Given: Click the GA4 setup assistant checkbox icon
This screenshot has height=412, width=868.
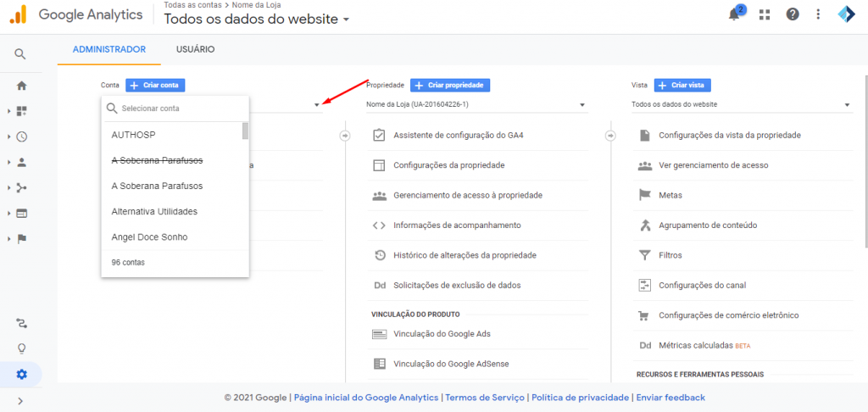Looking at the screenshot, I should (x=379, y=135).
